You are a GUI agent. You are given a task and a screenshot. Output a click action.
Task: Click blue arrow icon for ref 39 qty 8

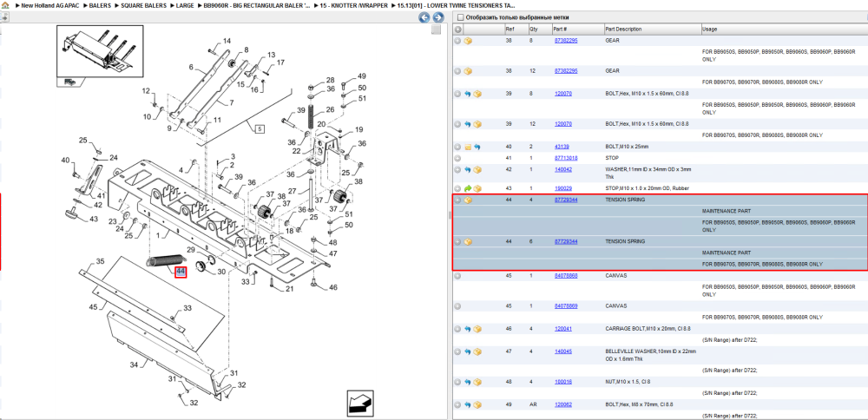pos(468,94)
